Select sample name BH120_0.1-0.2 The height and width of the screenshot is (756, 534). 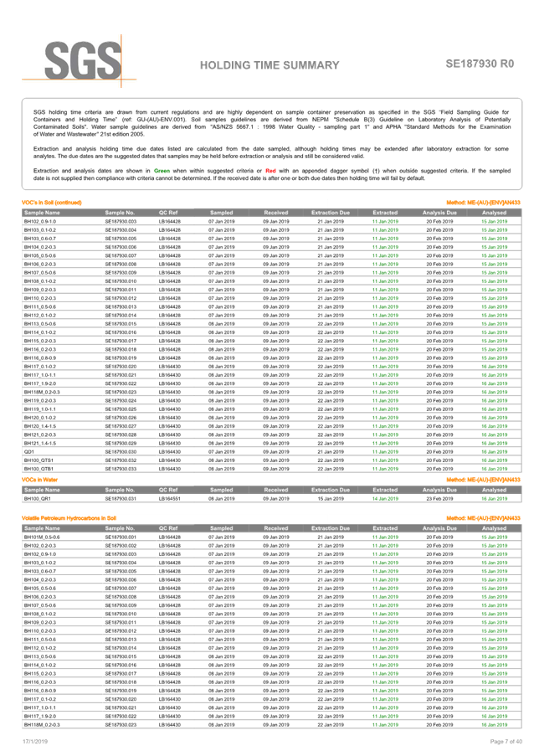[x=40, y=418]
